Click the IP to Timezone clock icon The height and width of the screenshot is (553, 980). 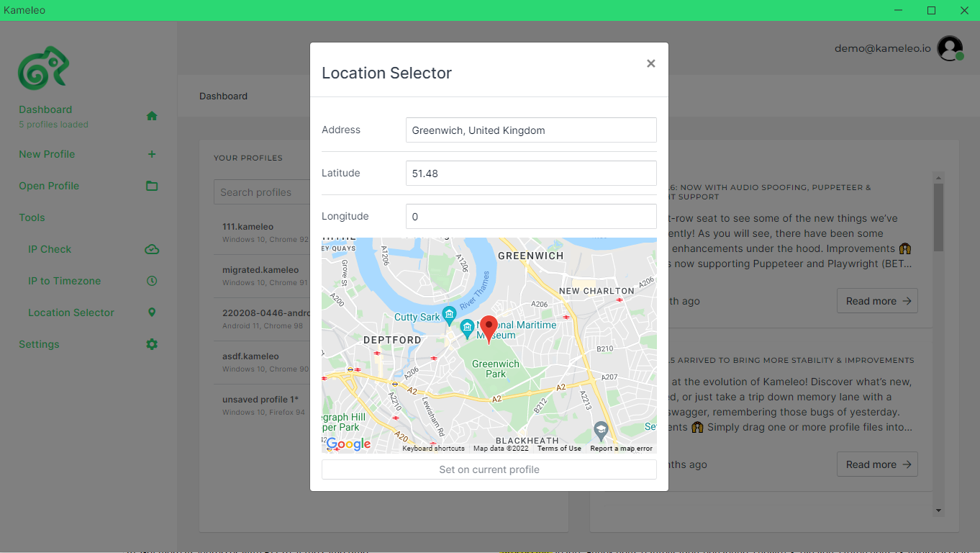pyautogui.click(x=152, y=281)
